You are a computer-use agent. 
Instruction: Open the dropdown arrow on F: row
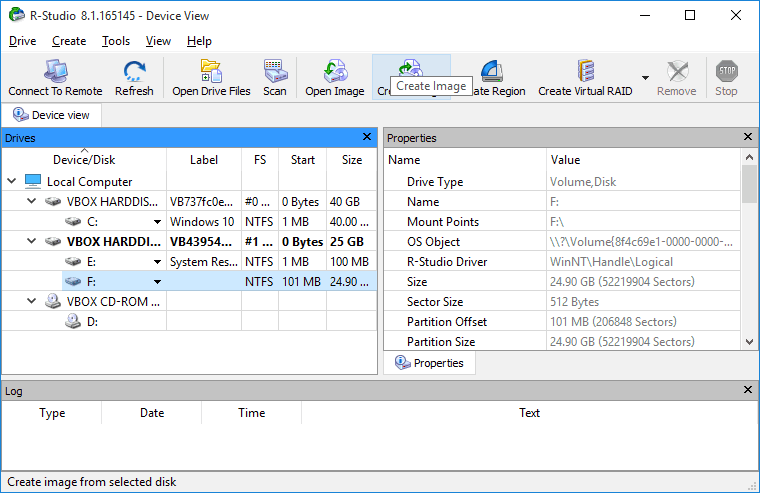click(157, 282)
